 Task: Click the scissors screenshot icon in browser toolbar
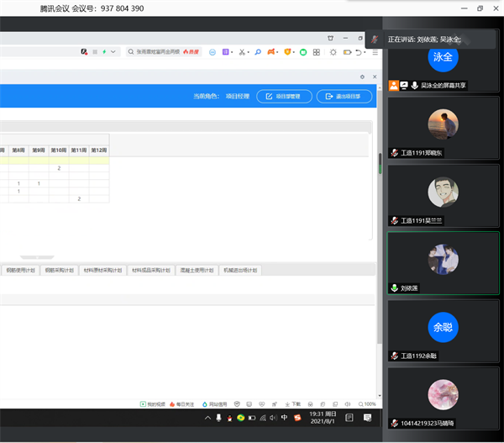pos(241,52)
